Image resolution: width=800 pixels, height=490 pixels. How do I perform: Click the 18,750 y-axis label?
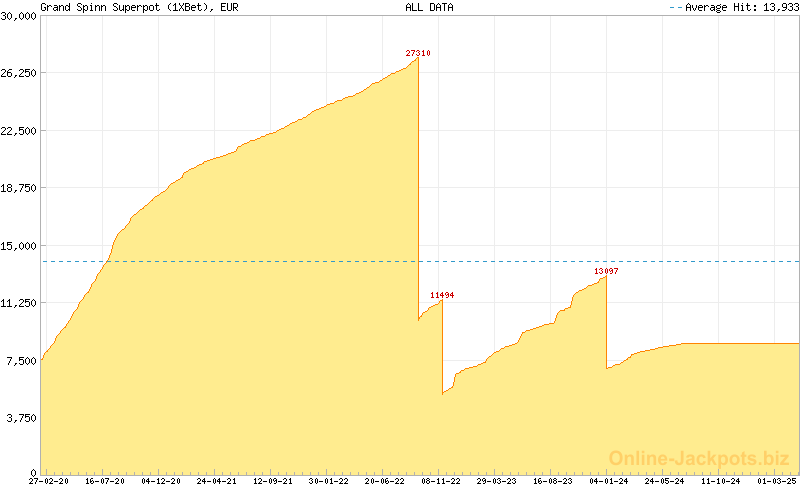pos(19,188)
